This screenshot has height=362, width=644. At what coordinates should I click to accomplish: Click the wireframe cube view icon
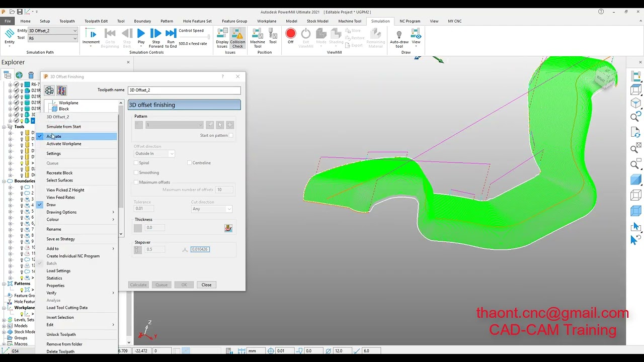click(636, 196)
